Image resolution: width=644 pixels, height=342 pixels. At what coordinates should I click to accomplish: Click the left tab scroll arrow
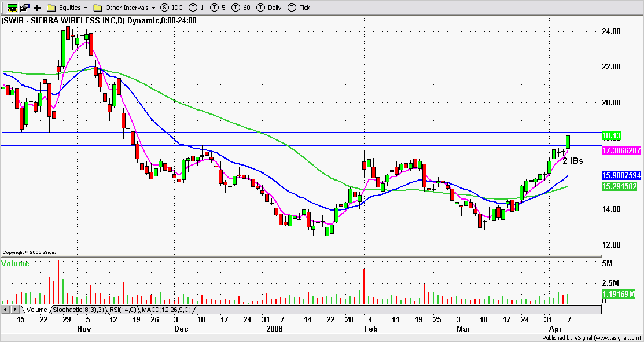(x=5, y=309)
